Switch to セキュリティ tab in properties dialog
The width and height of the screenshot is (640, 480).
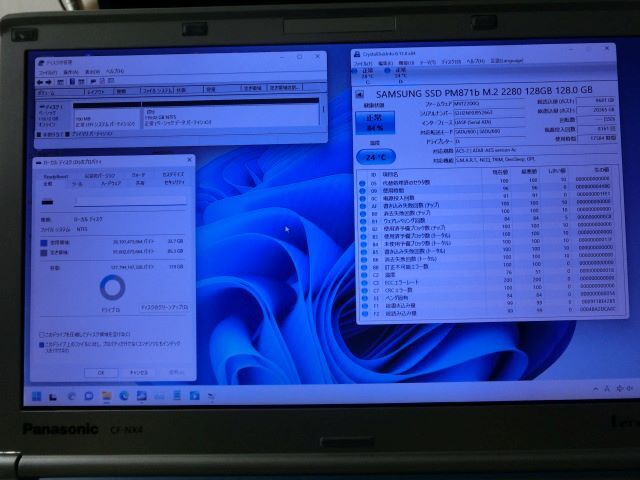pos(174,182)
